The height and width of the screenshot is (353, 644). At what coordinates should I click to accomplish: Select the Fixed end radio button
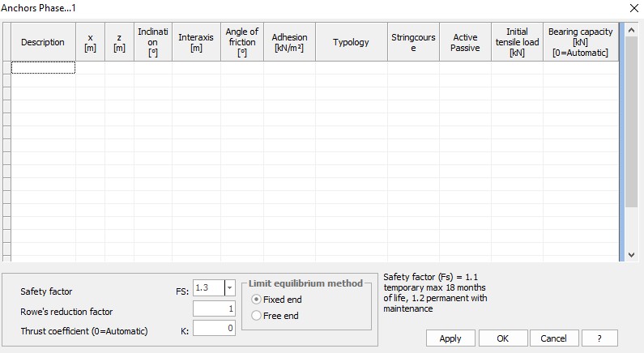[257, 300]
